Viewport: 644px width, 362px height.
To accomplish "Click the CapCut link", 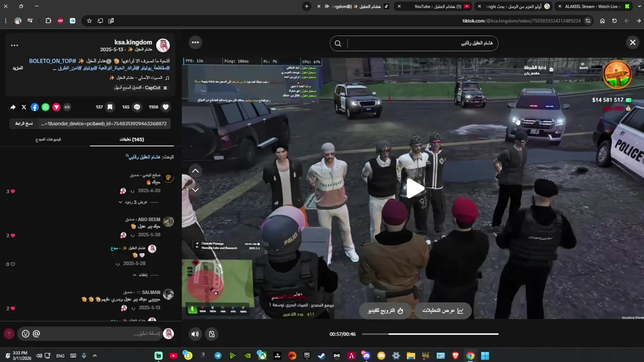I will (x=141, y=87).
